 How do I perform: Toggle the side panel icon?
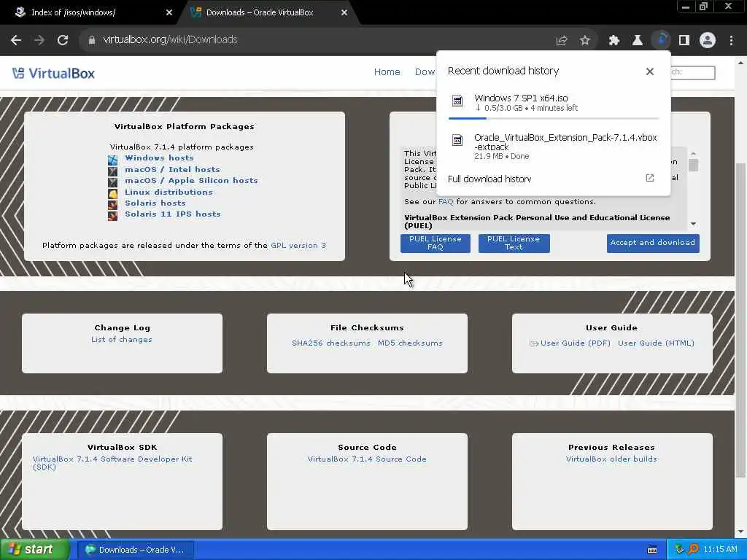pyautogui.click(x=684, y=41)
